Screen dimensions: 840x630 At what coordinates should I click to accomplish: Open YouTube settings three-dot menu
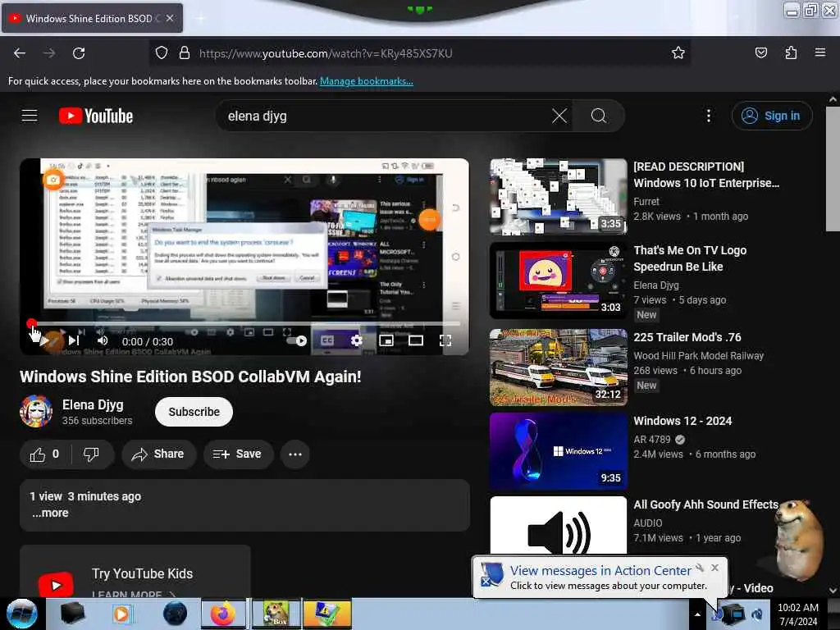[x=708, y=116]
